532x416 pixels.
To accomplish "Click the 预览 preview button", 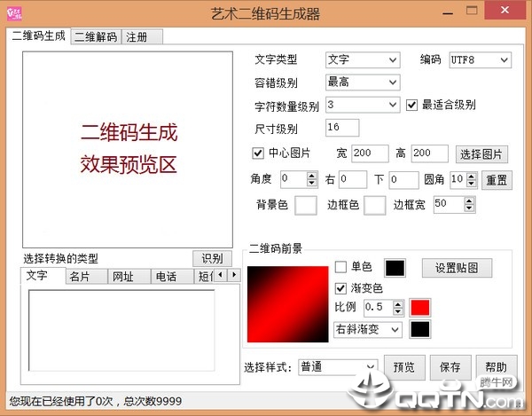I will (404, 367).
